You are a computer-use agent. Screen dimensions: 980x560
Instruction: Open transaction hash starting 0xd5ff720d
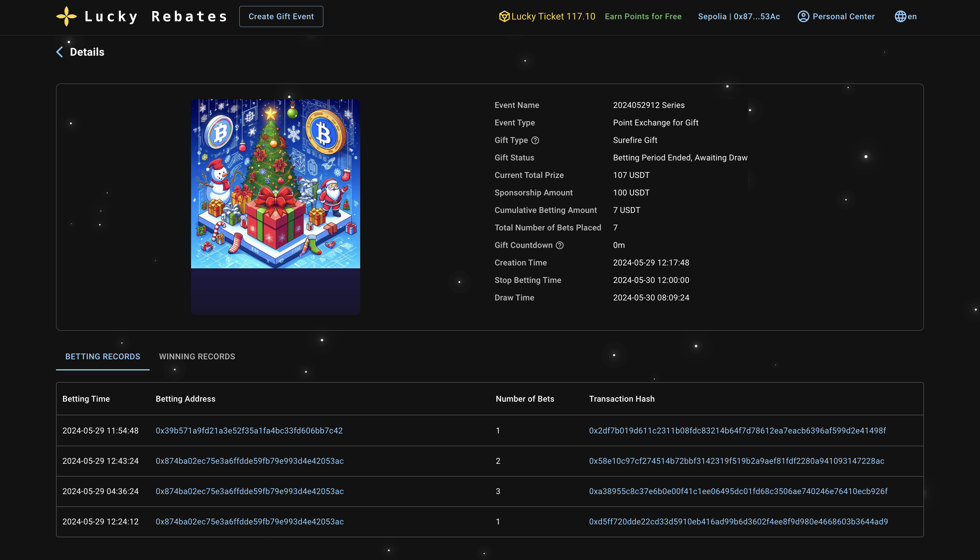(x=738, y=521)
